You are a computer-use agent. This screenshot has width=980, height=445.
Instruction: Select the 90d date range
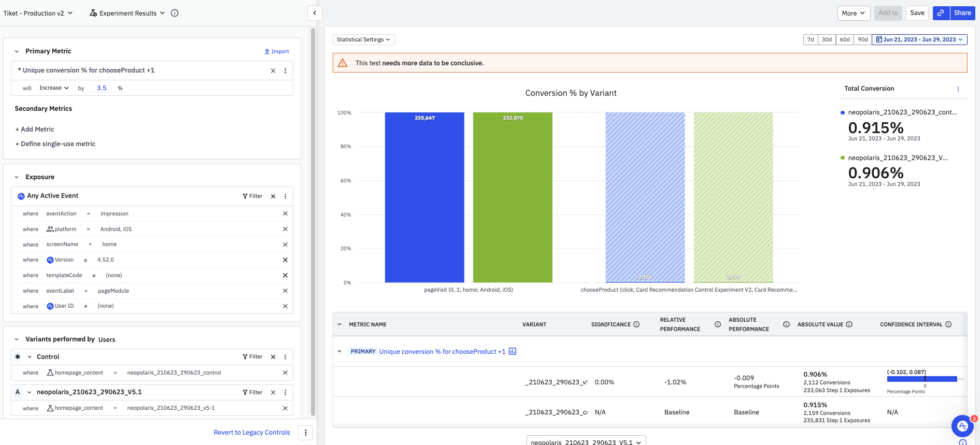[x=863, y=39]
